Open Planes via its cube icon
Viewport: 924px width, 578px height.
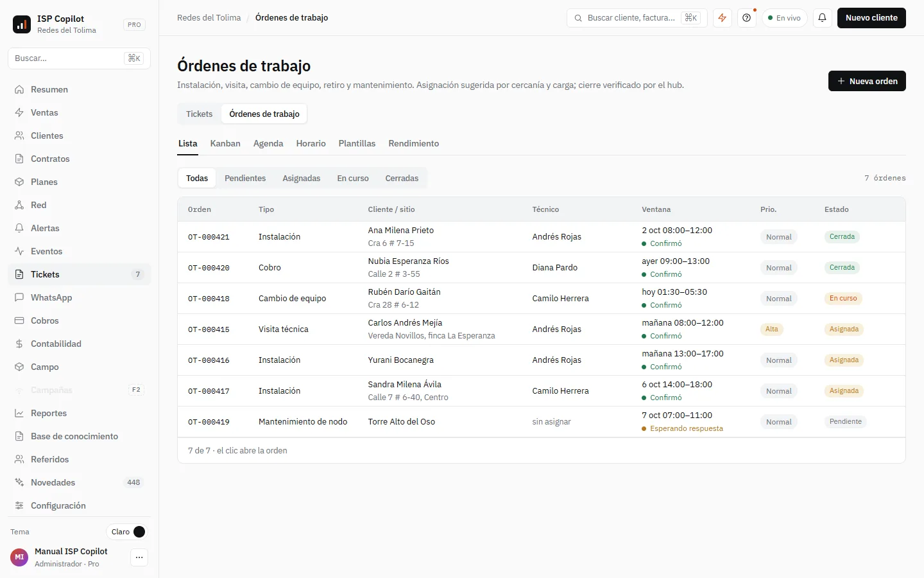click(19, 182)
